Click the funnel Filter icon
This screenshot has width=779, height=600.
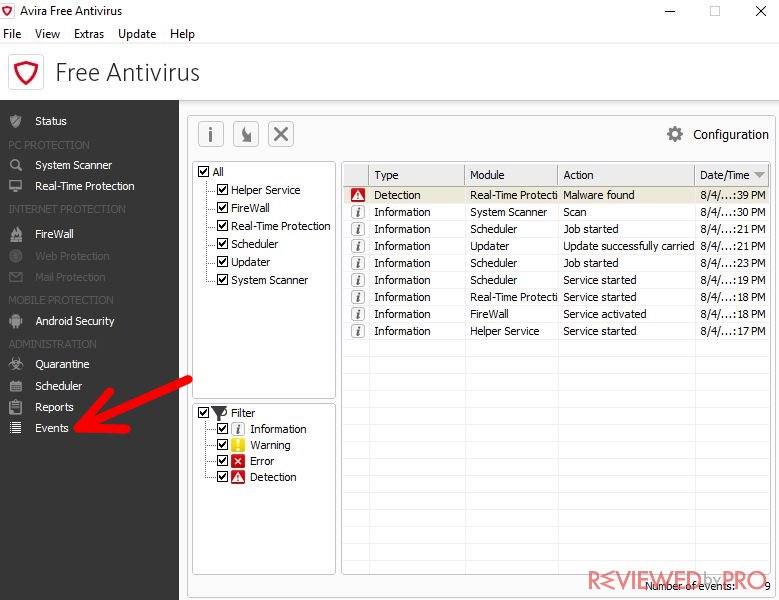click(219, 413)
